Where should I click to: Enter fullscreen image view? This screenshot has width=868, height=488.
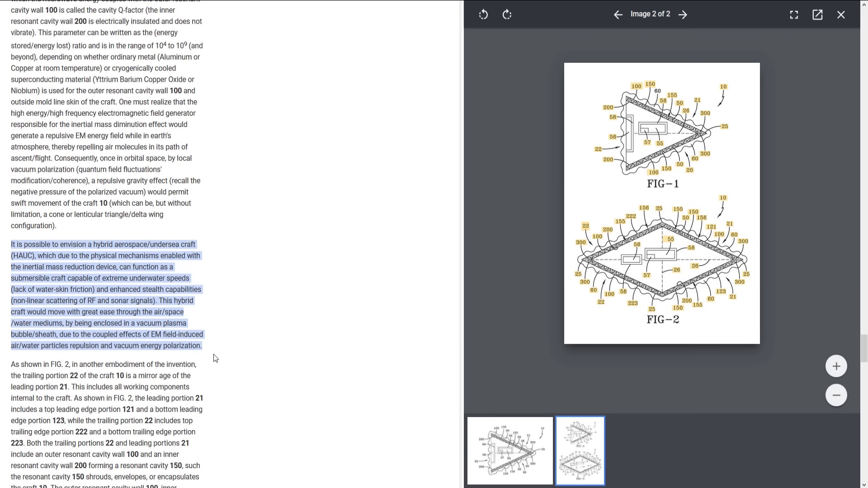pyautogui.click(x=794, y=14)
